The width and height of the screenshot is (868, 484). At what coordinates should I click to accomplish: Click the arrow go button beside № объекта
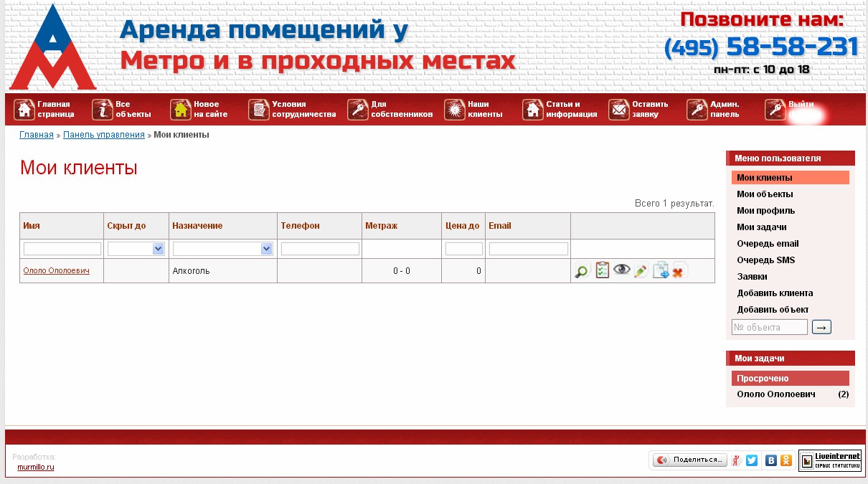pyautogui.click(x=821, y=328)
